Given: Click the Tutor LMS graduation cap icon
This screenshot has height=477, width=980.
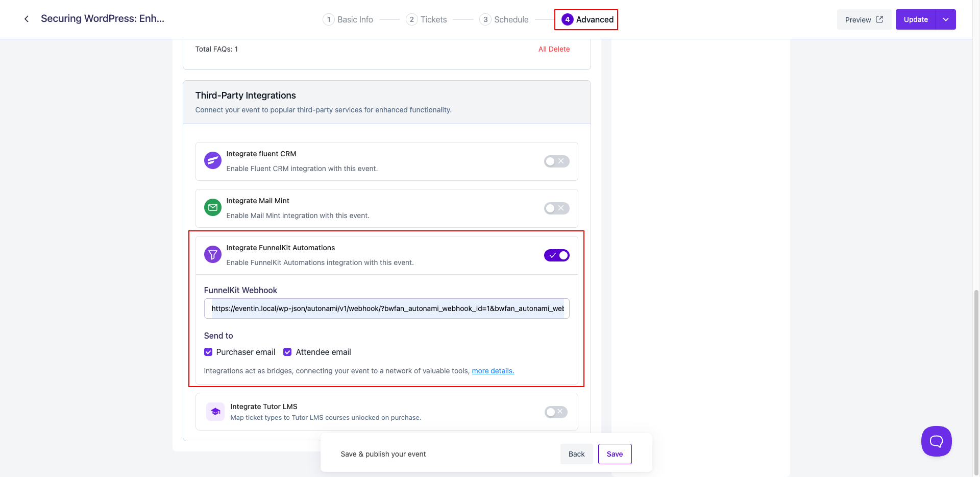Looking at the screenshot, I should click(x=215, y=412).
